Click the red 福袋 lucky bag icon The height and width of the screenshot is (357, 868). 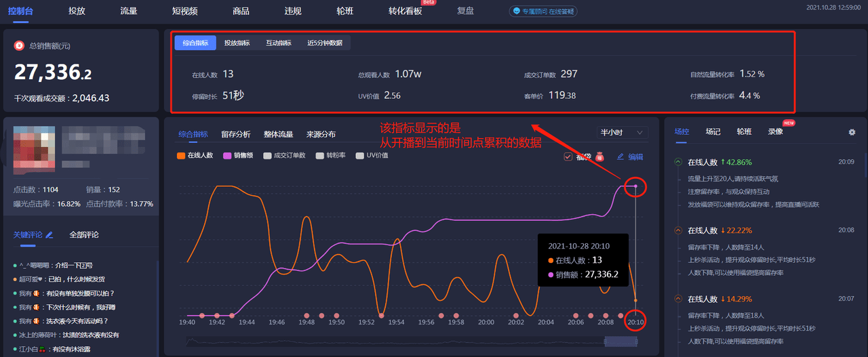click(599, 156)
